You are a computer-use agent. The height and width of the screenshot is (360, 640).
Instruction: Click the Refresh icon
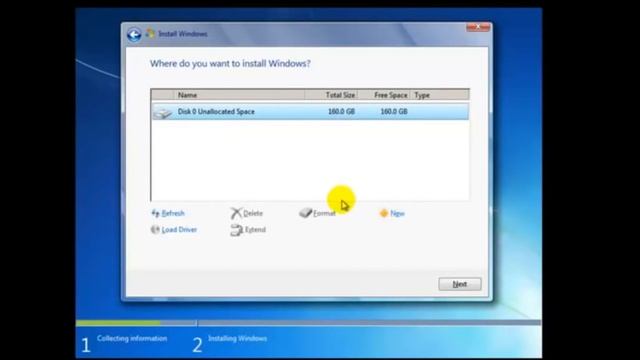[155, 213]
